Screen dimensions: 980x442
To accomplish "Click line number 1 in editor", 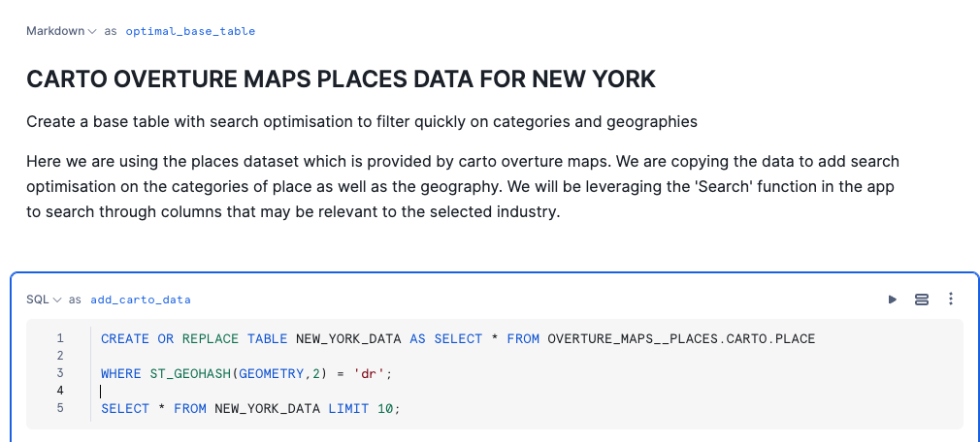I will [x=60, y=338].
